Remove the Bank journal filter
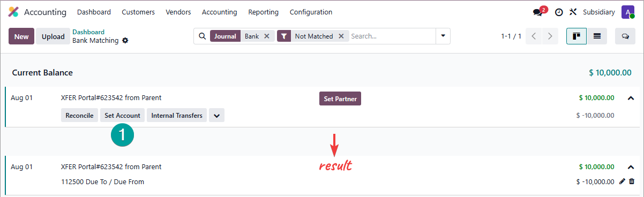Viewport: 644px width, 197px height. (267, 36)
